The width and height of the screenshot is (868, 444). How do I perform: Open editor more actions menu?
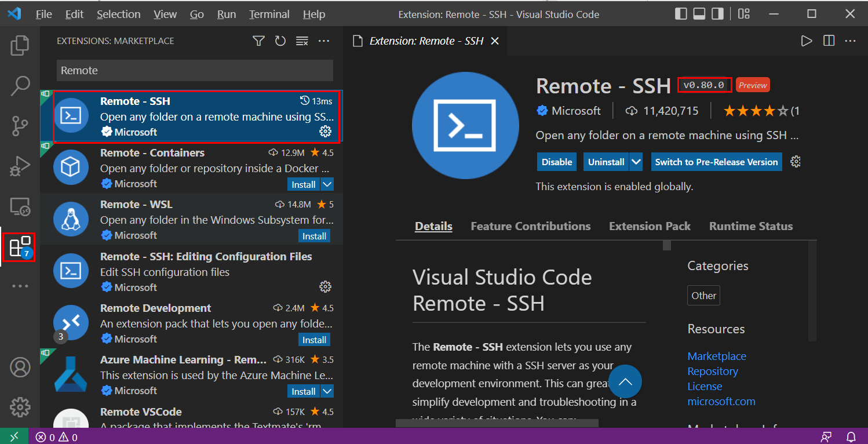pyautogui.click(x=850, y=41)
